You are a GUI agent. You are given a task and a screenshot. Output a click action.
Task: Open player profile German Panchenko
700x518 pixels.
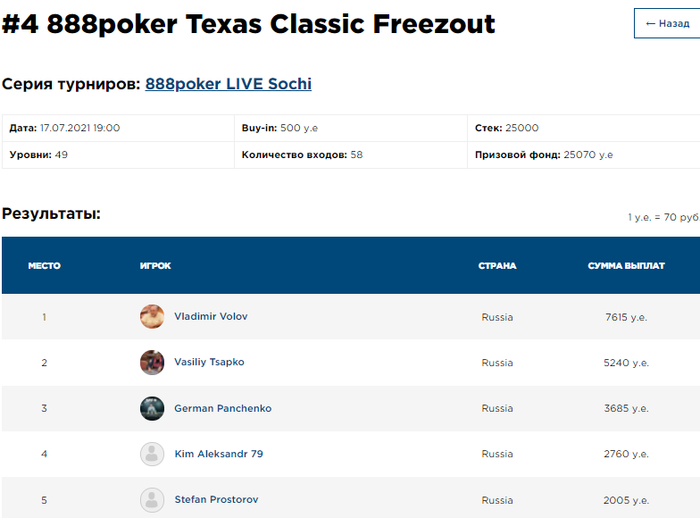pyautogui.click(x=223, y=408)
